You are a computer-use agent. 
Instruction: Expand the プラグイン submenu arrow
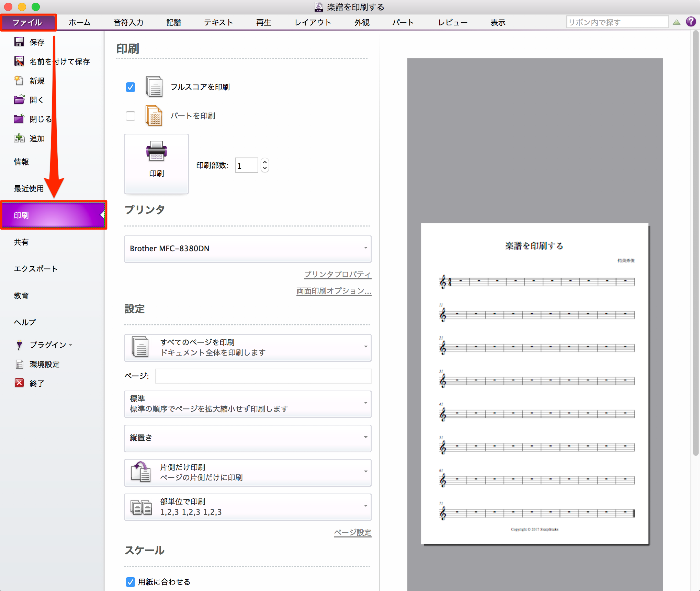tap(70, 345)
